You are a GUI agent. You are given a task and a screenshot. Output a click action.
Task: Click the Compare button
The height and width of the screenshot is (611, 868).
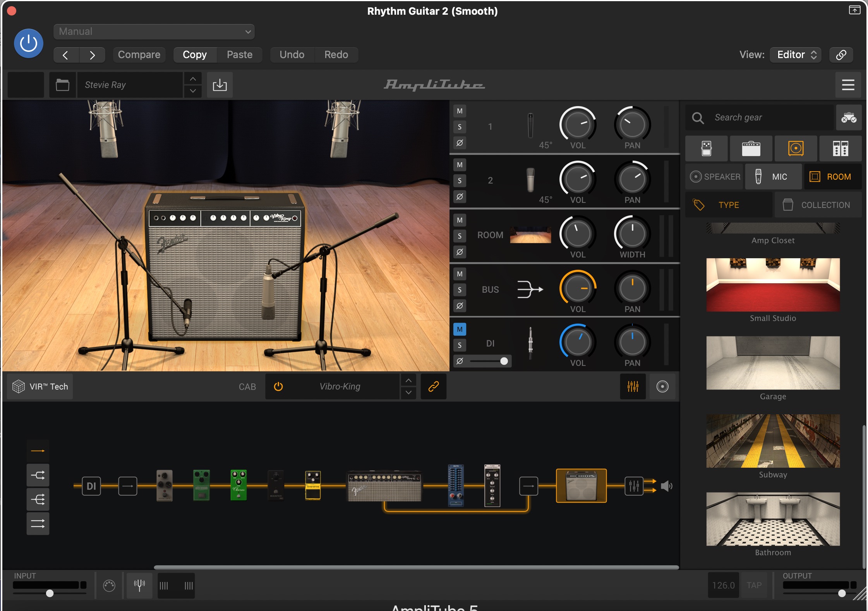139,55
